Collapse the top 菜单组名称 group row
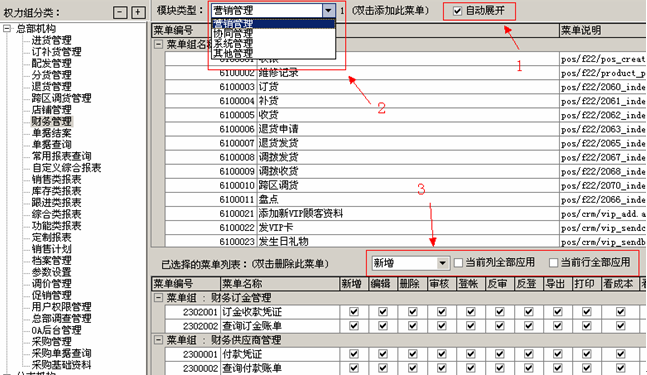The image size is (647, 375). pyautogui.click(x=158, y=44)
